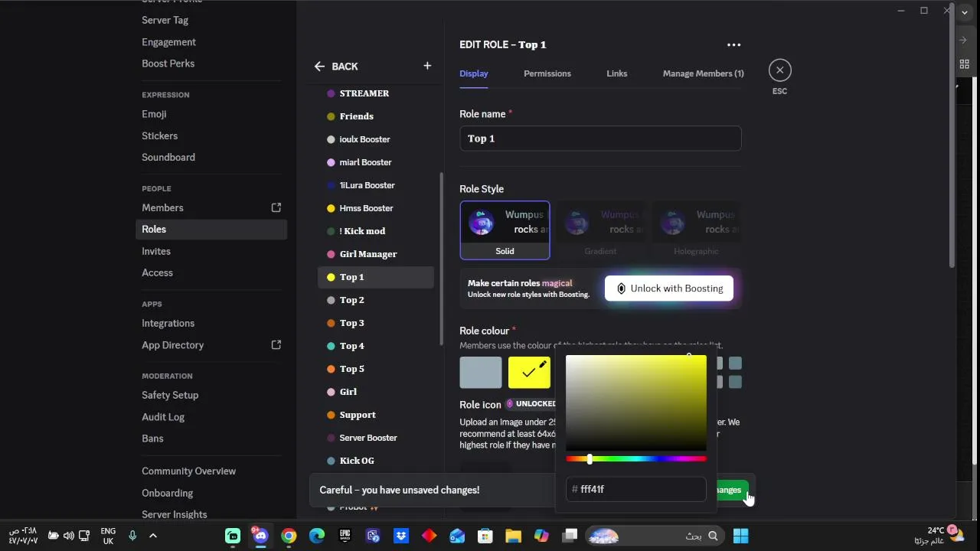Select the Support role
This screenshot has height=551, width=980.
click(x=375, y=415)
